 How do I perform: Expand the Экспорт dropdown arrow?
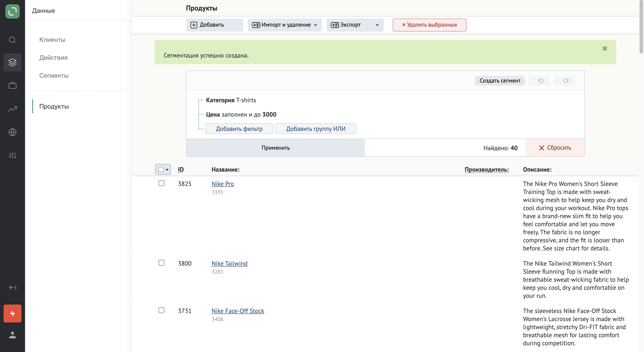[377, 25]
